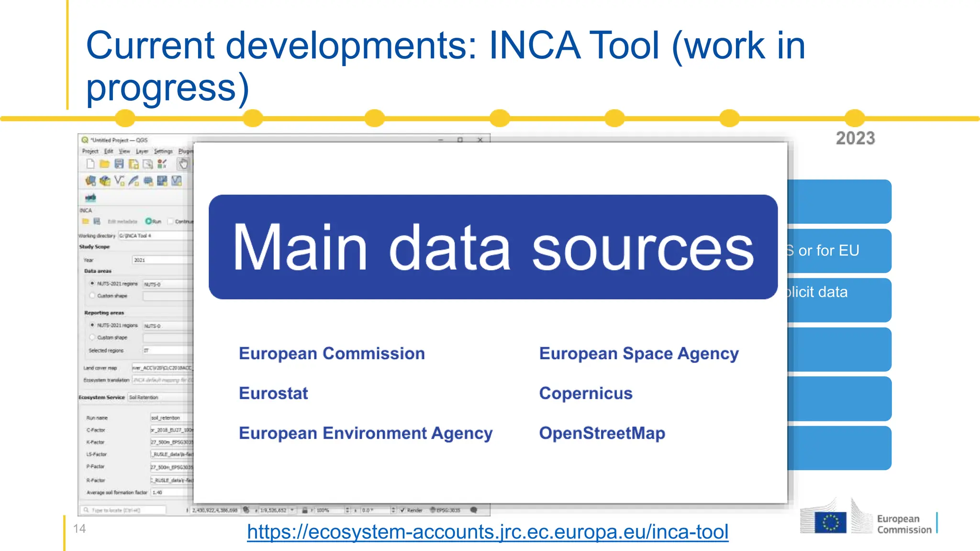Open the Settings menu
The width and height of the screenshot is (980, 551).
[x=163, y=151]
